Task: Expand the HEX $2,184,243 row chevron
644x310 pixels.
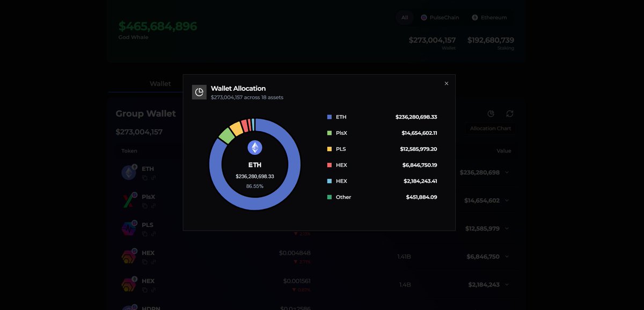Action: tap(507, 285)
